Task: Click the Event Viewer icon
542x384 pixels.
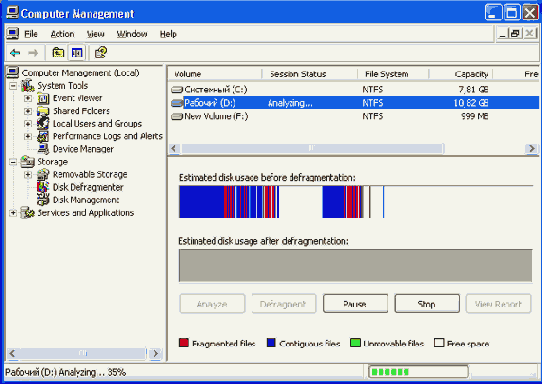Action: pos(43,98)
